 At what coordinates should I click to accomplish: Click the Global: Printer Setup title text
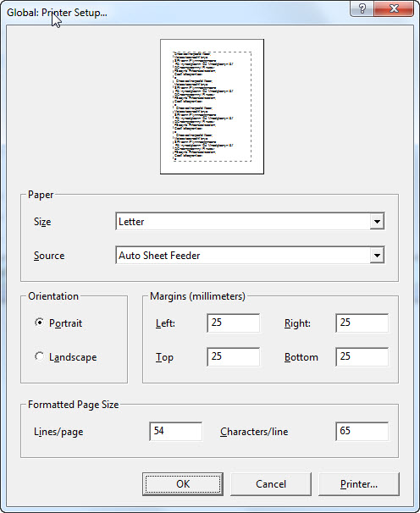[x=57, y=13]
